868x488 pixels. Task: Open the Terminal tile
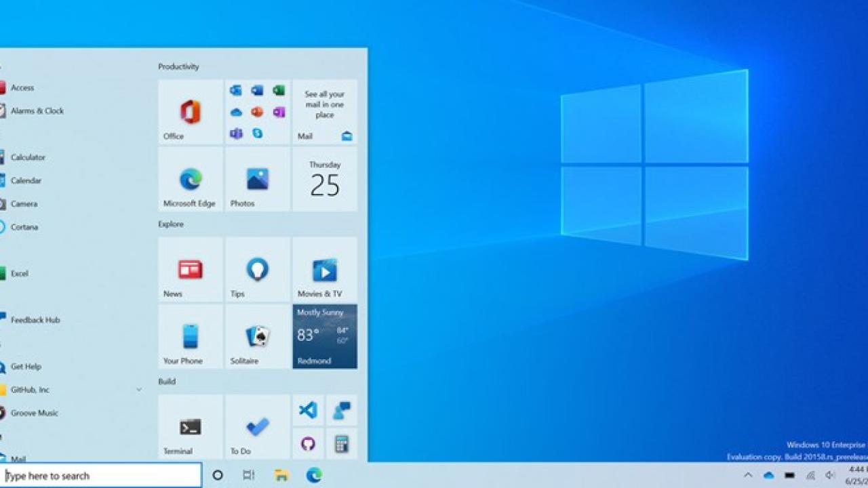(191, 427)
